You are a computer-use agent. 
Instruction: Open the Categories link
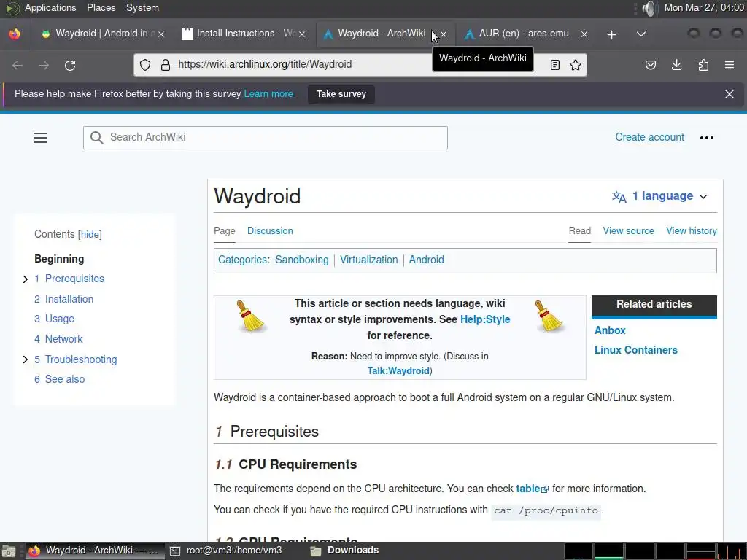point(242,260)
